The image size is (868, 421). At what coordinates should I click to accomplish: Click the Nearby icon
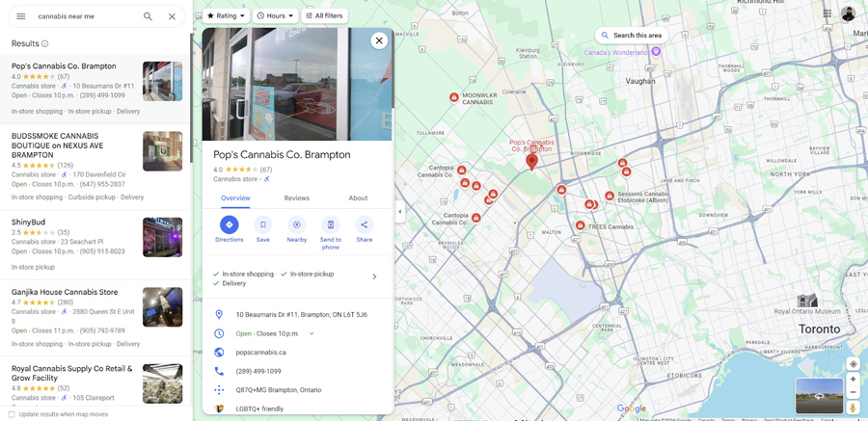coord(297,224)
